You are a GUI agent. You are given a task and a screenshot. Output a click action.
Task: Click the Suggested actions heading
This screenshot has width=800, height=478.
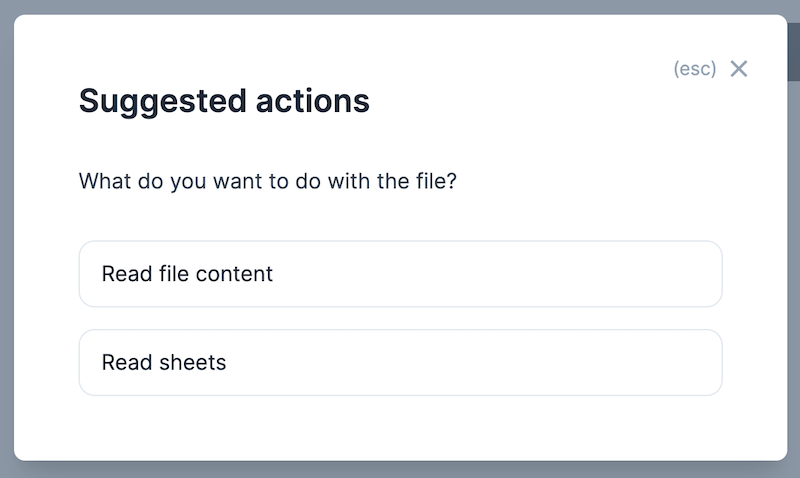click(x=224, y=101)
